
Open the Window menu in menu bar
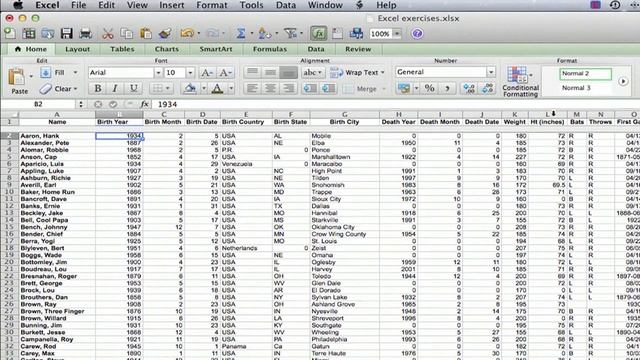(325, 5)
